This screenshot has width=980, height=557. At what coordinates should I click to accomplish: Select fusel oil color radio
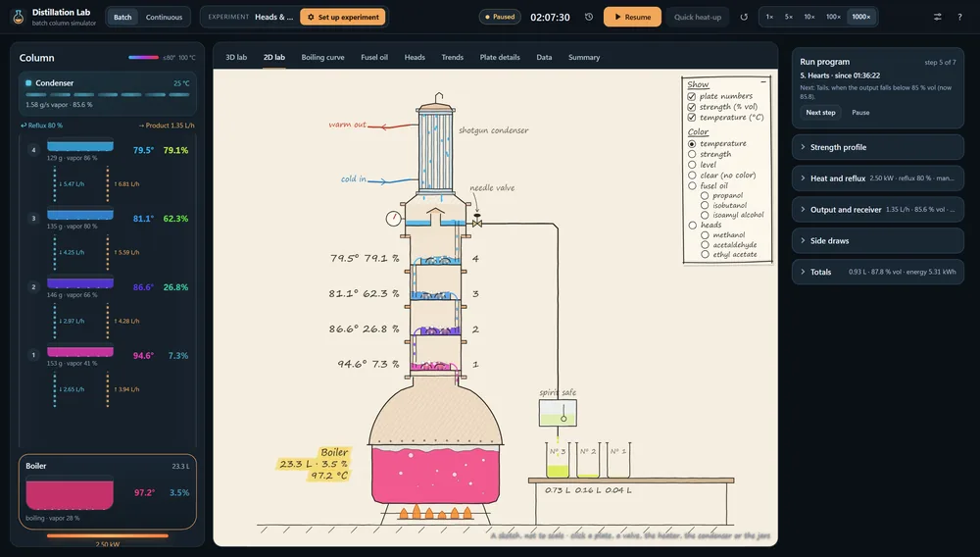tap(692, 185)
